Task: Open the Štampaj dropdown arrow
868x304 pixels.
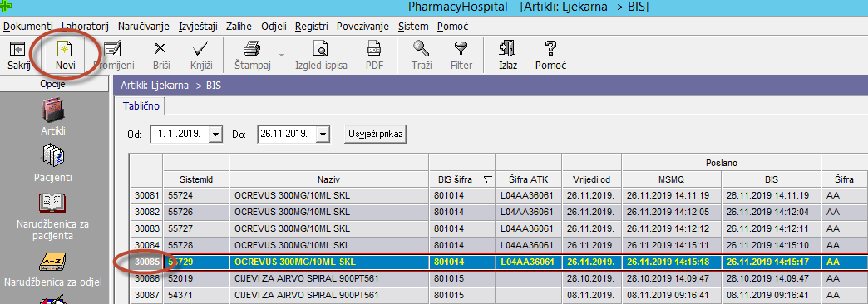Action: coord(281,56)
